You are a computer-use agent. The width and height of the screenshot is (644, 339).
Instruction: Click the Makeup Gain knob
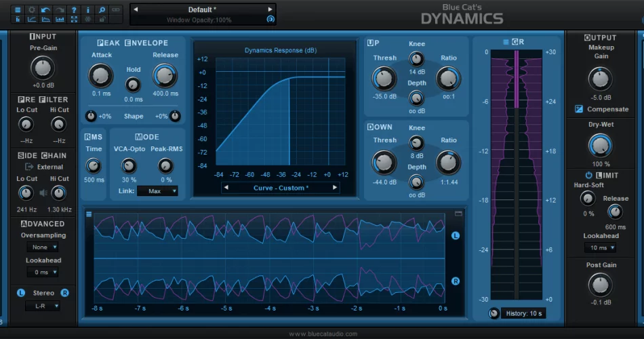[x=600, y=79]
